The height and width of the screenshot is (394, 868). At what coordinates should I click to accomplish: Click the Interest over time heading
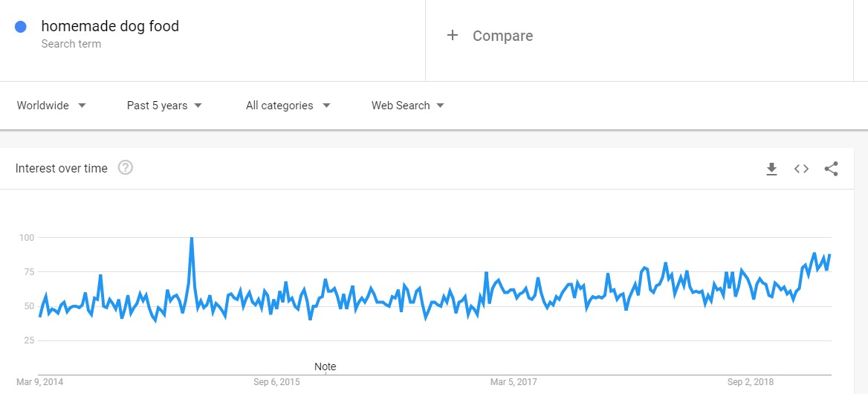tap(62, 168)
